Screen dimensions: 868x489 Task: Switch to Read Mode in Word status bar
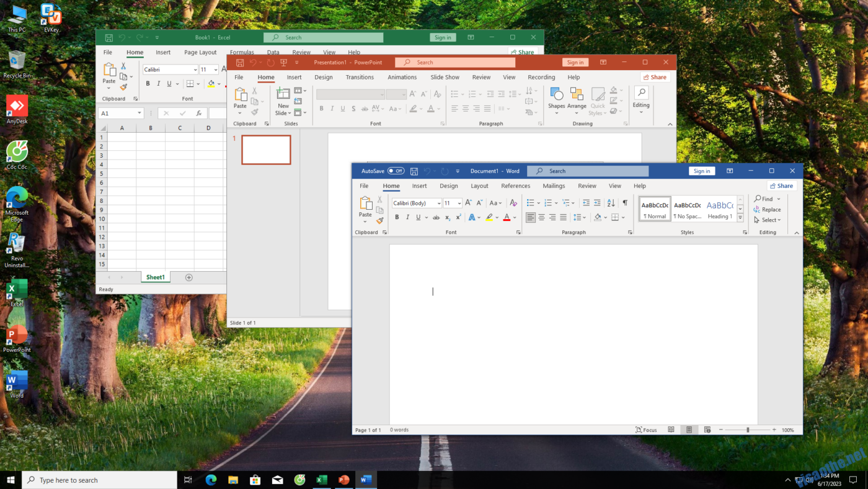point(671,430)
